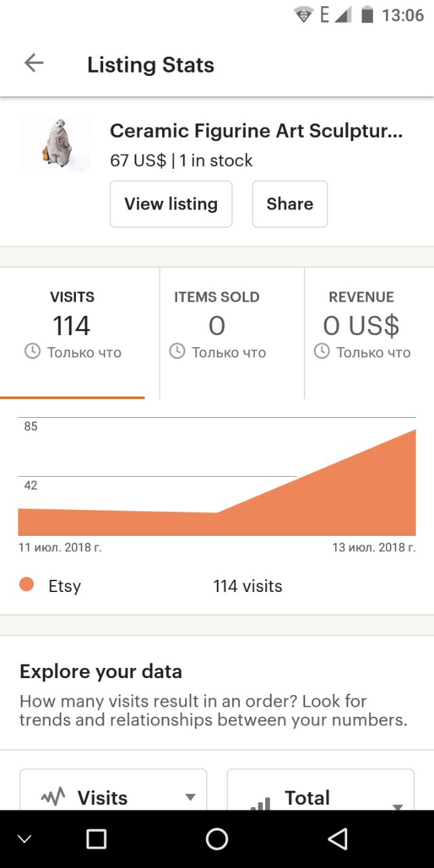
Task: Tap the back arrow in header
Action: pos(33,64)
